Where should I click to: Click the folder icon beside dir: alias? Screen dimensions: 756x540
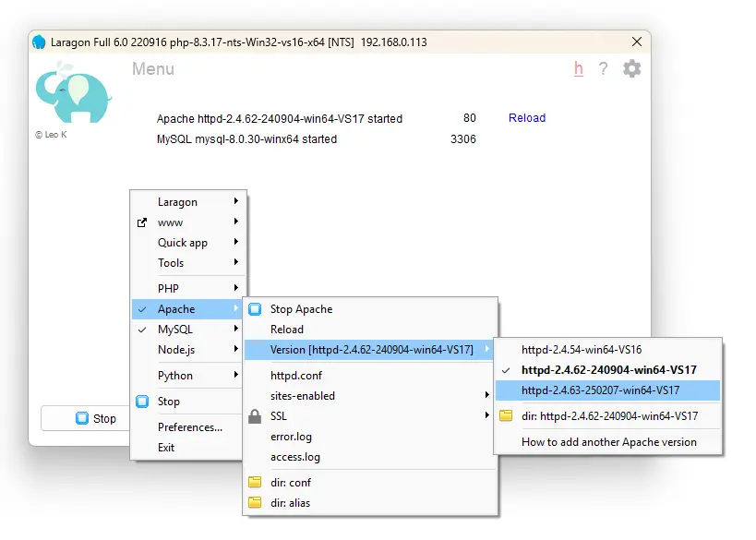click(255, 502)
